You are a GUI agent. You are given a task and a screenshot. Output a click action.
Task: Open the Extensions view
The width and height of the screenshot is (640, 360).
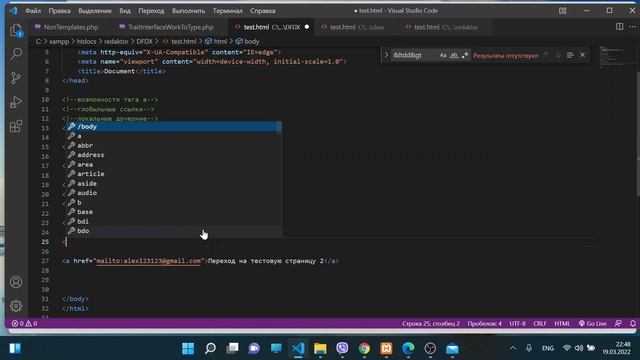pyautogui.click(x=16, y=126)
